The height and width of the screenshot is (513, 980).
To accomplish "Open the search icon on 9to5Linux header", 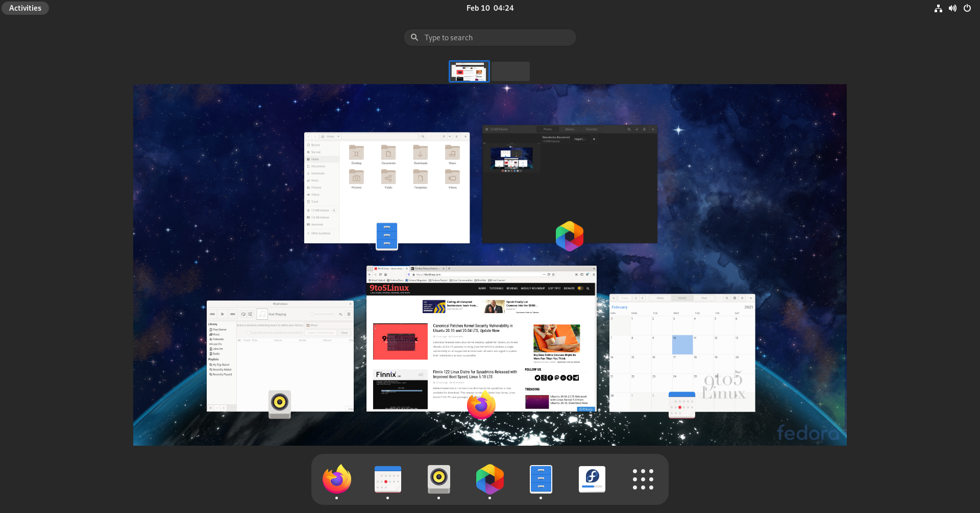I will click(588, 288).
